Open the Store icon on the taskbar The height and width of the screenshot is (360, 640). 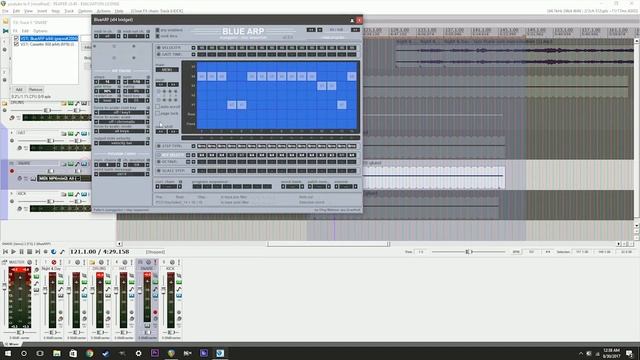click(x=73, y=353)
